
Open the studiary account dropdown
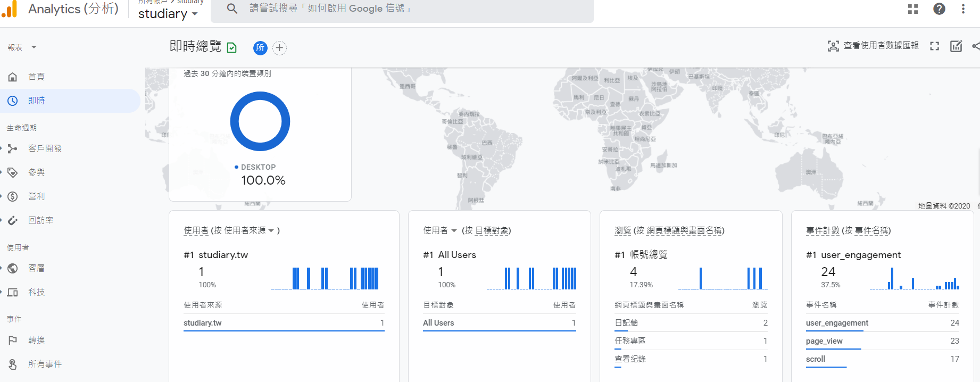[x=168, y=14]
